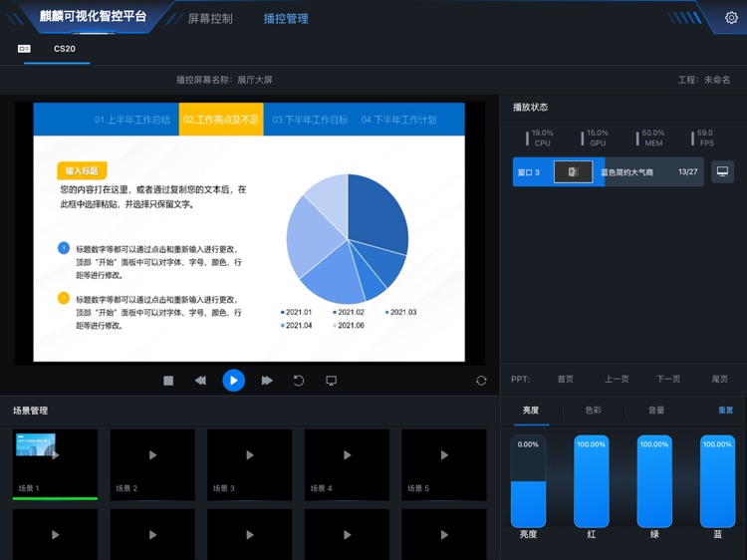The width and height of the screenshot is (747, 560).
Task: Click the 播控屏幕名称: 展厅大屏 label
Action: point(224,80)
